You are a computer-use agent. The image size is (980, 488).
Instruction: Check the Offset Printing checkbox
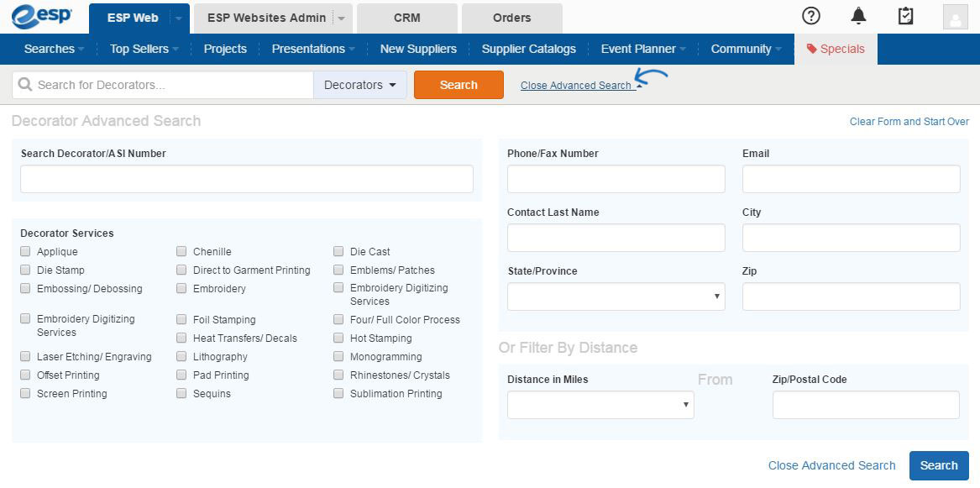[x=26, y=375]
